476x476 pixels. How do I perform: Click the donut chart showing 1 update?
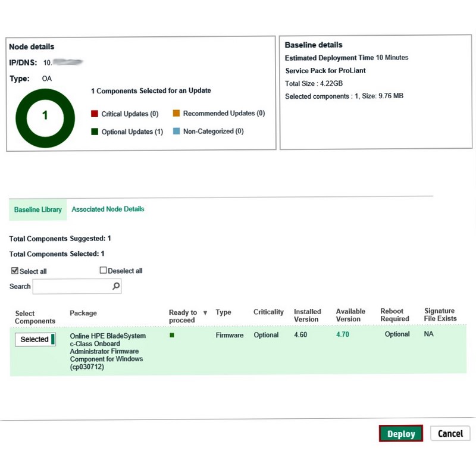45,116
